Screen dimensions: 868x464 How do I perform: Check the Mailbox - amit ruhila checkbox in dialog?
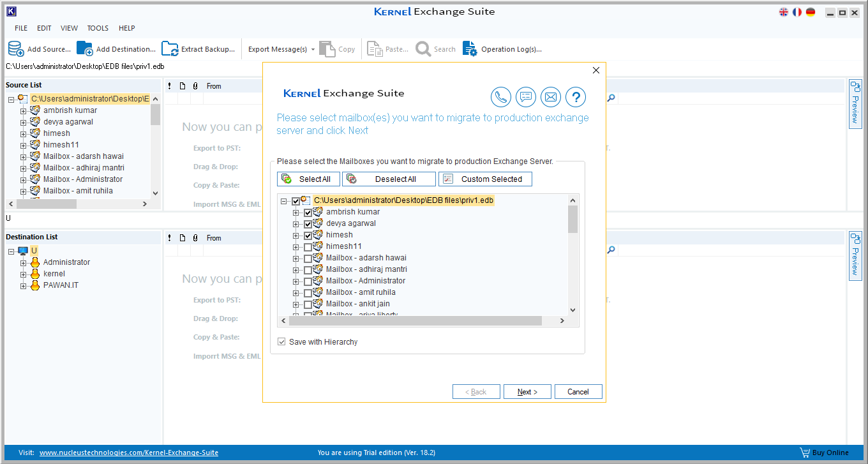pyautogui.click(x=308, y=293)
